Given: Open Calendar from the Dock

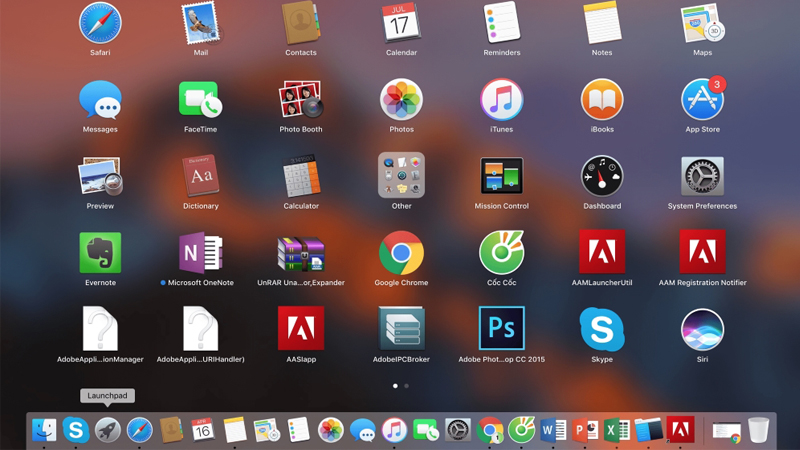Looking at the screenshot, I should click(x=203, y=430).
